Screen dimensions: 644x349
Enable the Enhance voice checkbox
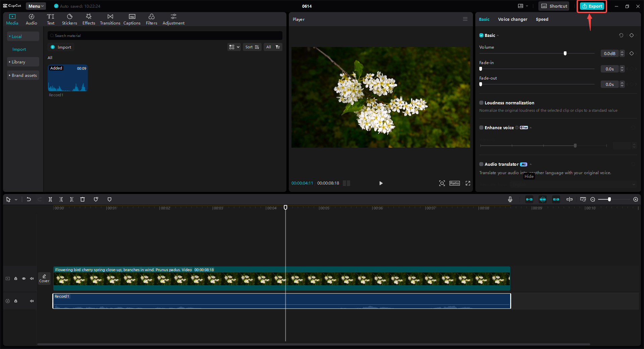tap(481, 128)
